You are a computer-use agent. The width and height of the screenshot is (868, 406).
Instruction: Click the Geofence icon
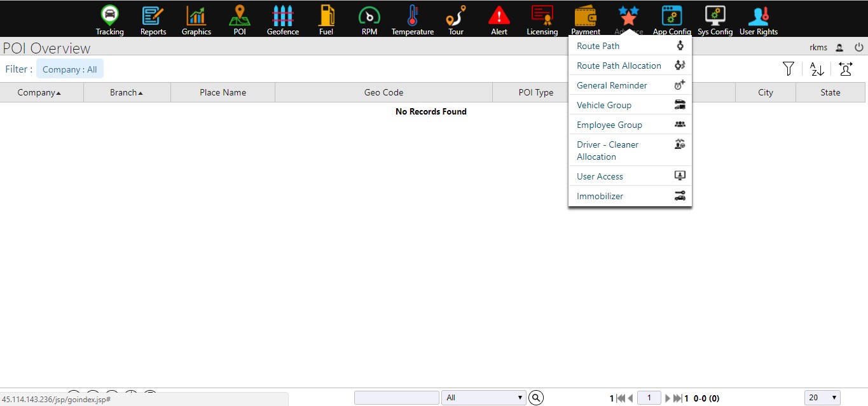(x=283, y=17)
